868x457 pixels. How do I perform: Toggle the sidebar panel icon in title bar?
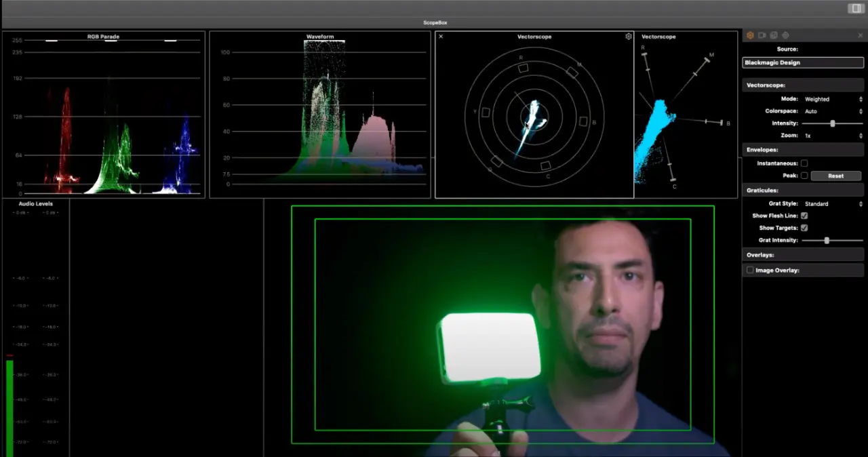coord(856,8)
